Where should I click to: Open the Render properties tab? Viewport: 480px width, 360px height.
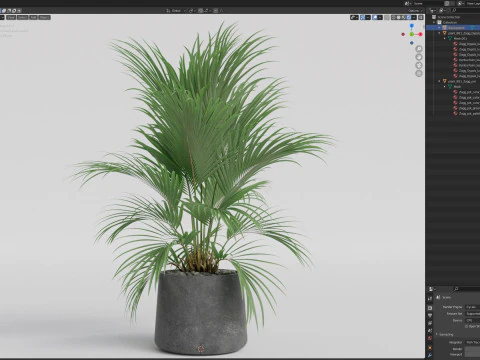(x=430, y=308)
